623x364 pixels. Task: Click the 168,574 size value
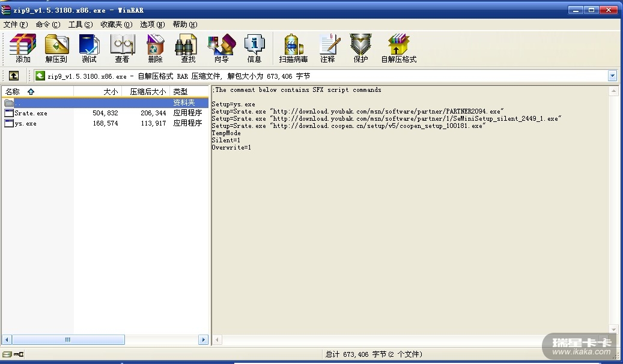coord(105,123)
